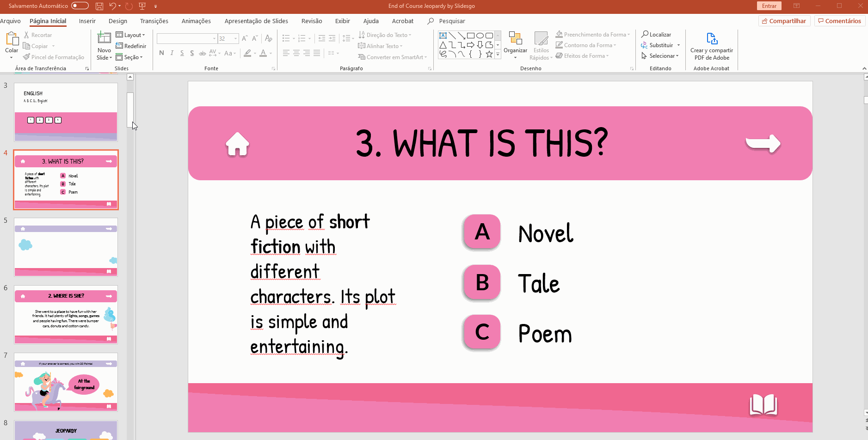Screen dimensions: 868x440
Task: Click the white arrow on slide header
Action: point(763,143)
